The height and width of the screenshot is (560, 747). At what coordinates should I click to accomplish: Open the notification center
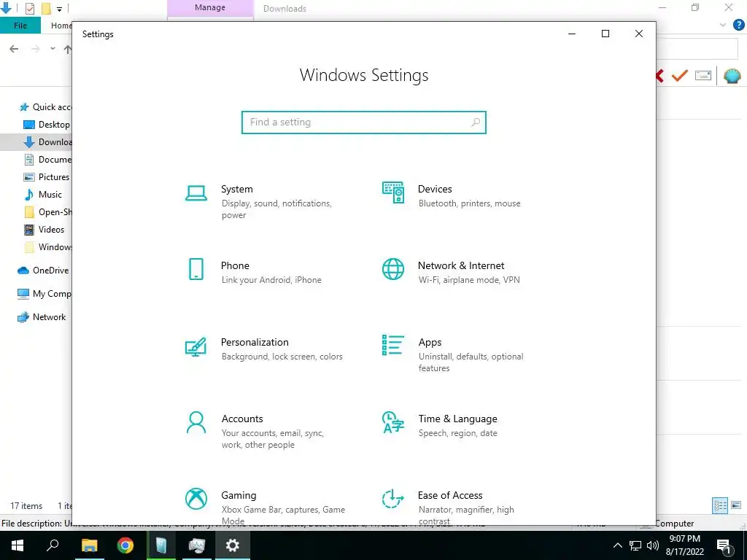click(724, 545)
